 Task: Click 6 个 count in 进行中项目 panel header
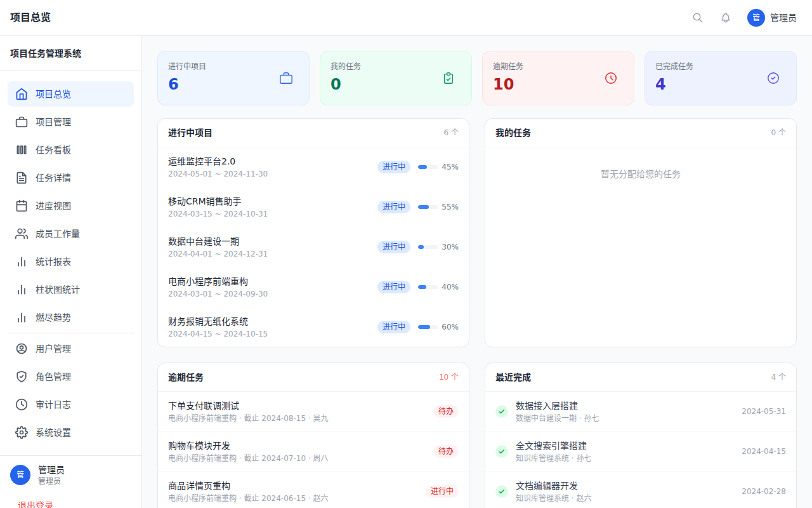tap(451, 133)
